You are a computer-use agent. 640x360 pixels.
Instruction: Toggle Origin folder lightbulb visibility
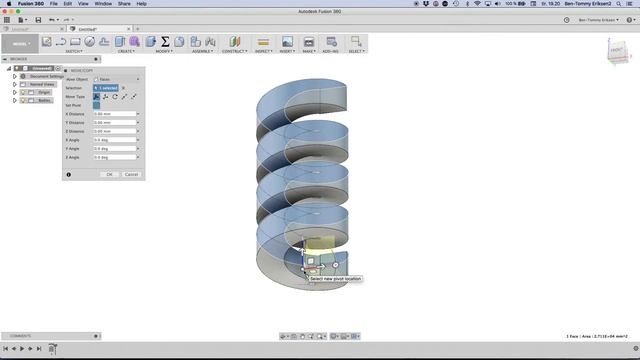point(23,92)
